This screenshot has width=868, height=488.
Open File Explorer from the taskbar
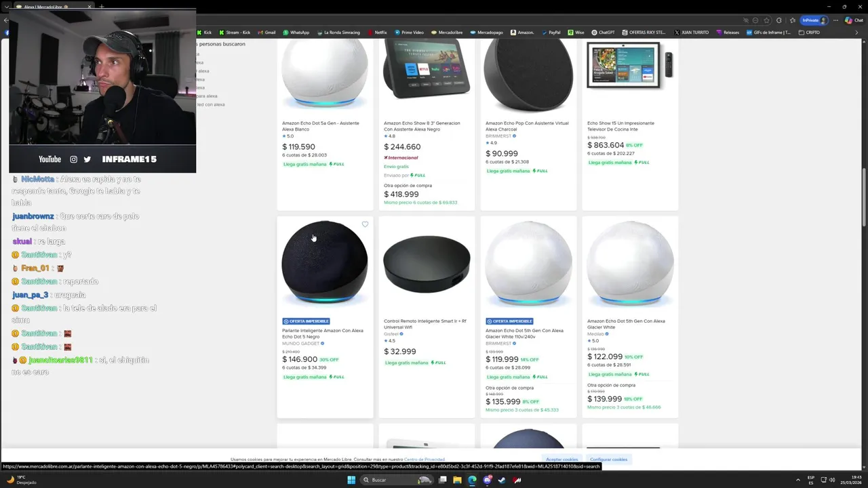point(457,480)
